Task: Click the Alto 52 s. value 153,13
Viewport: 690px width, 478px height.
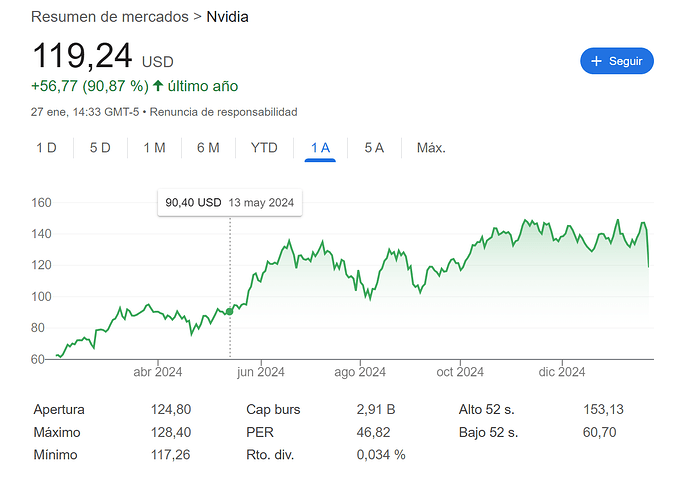Action: (x=602, y=409)
